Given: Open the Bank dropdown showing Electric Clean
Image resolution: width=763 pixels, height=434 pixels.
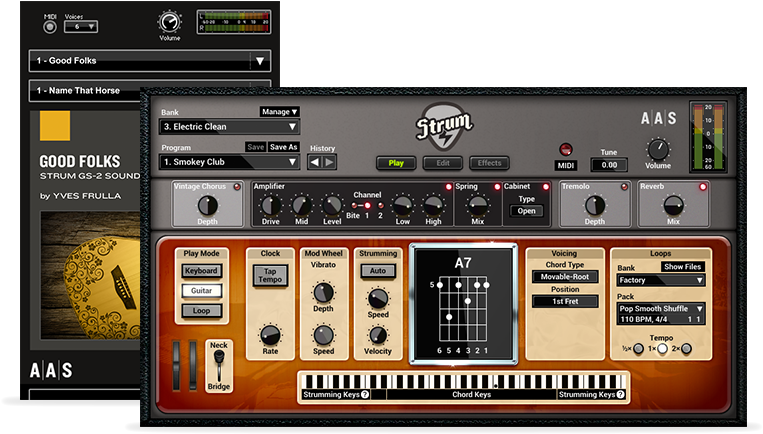Looking at the screenshot, I should tap(229, 127).
